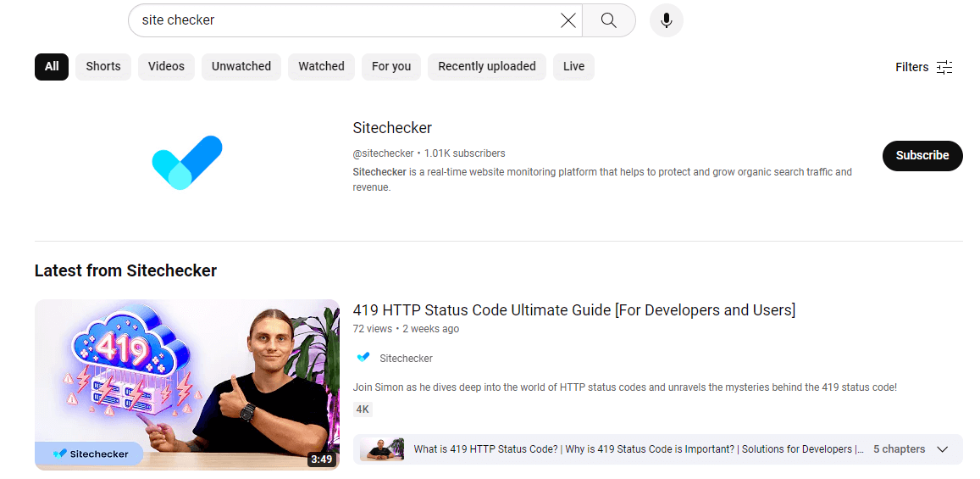Expand the 5 chapters chevron
980x479 pixels.
[943, 449]
